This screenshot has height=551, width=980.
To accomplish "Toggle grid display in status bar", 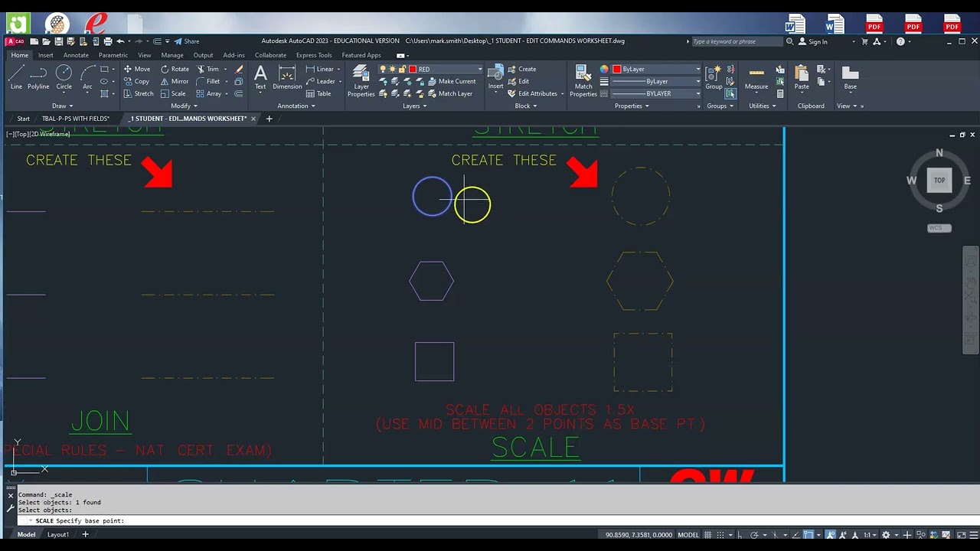I will [x=708, y=535].
